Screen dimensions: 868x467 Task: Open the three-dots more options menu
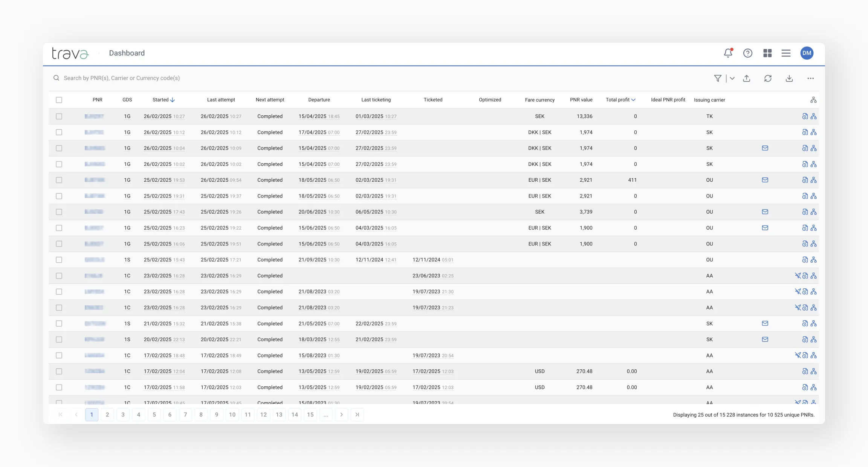[x=811, y=78]
